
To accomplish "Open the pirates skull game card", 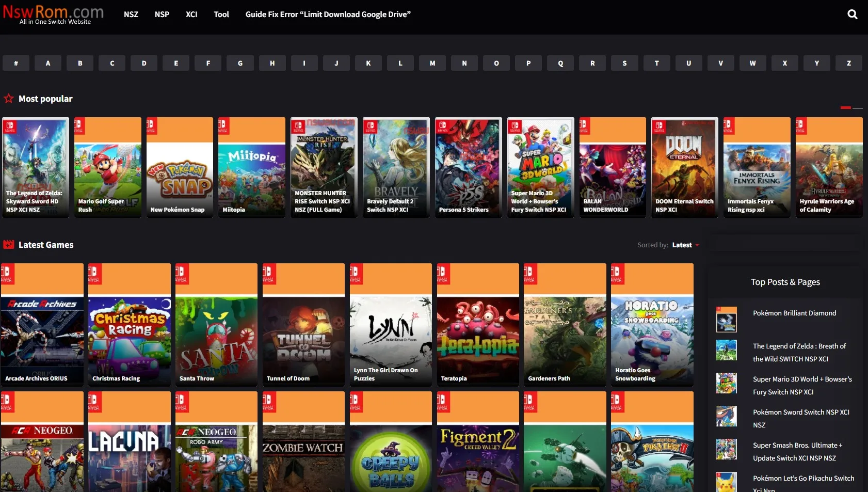I will (652, 442).
